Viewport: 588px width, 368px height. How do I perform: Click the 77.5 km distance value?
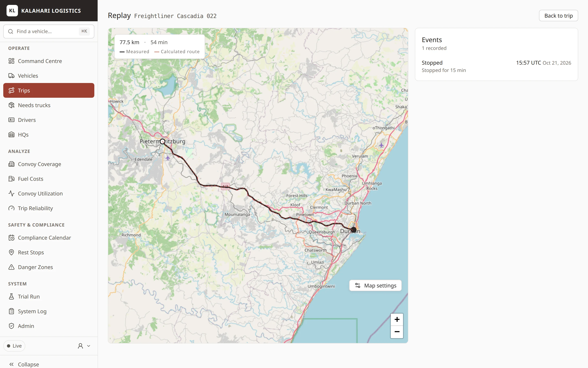coord(129,42)
